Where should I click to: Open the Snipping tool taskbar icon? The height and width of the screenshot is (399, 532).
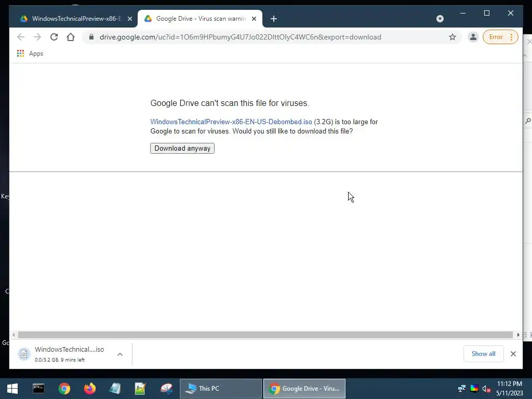point(166,389)
